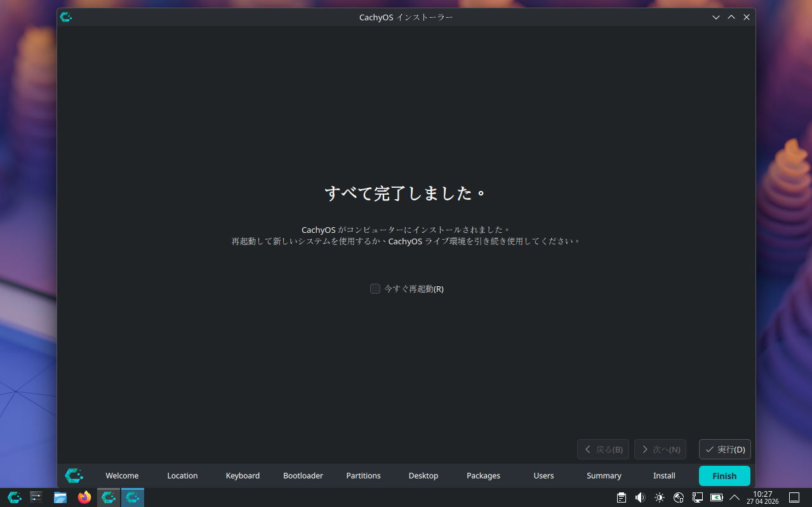812x507 pixels.
Task: Select the Partitions step tab
Action: click(x=363, y=476)
